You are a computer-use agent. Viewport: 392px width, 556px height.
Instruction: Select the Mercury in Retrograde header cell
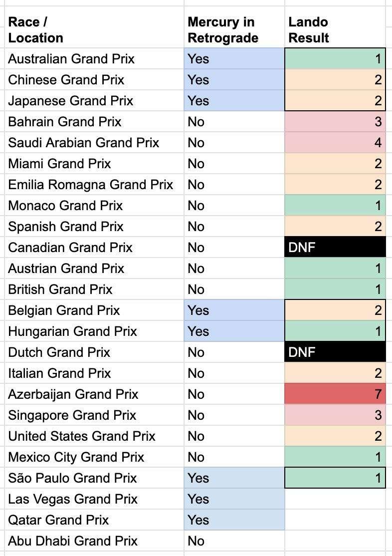click(x=223, y=30)
